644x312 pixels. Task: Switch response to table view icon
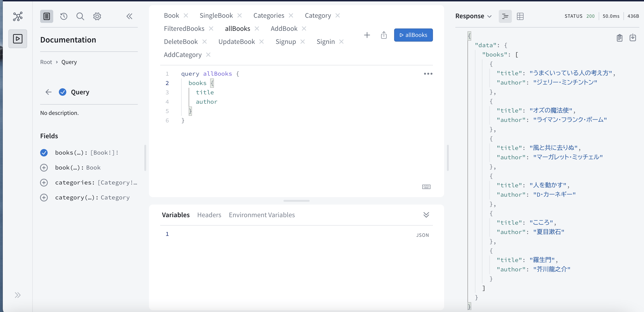pos(520,16)
